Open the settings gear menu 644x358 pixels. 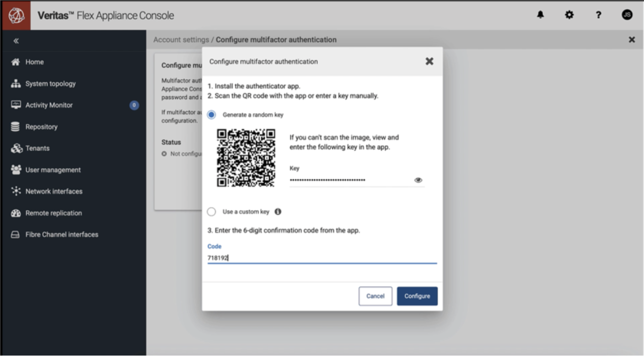[x=569, y=15]
